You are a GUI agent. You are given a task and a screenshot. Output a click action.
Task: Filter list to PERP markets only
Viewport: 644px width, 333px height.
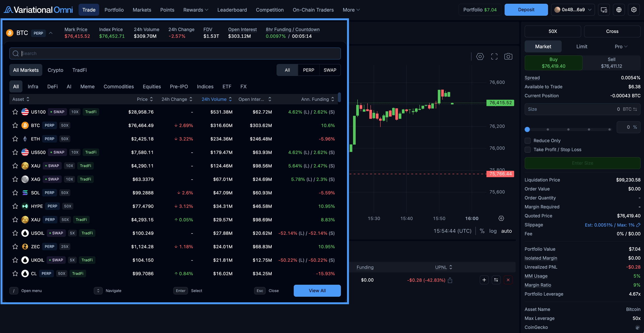click(309, 70)
